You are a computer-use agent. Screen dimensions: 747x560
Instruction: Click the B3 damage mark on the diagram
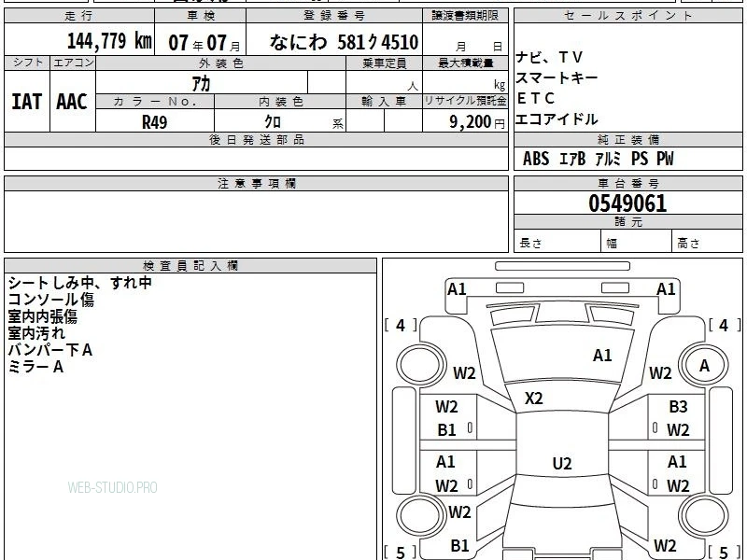(678, 407)
